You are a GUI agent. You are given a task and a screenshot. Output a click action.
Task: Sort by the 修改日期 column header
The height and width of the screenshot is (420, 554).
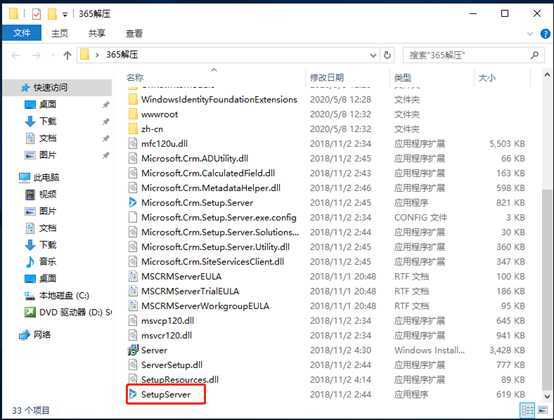tap(326, 77)
